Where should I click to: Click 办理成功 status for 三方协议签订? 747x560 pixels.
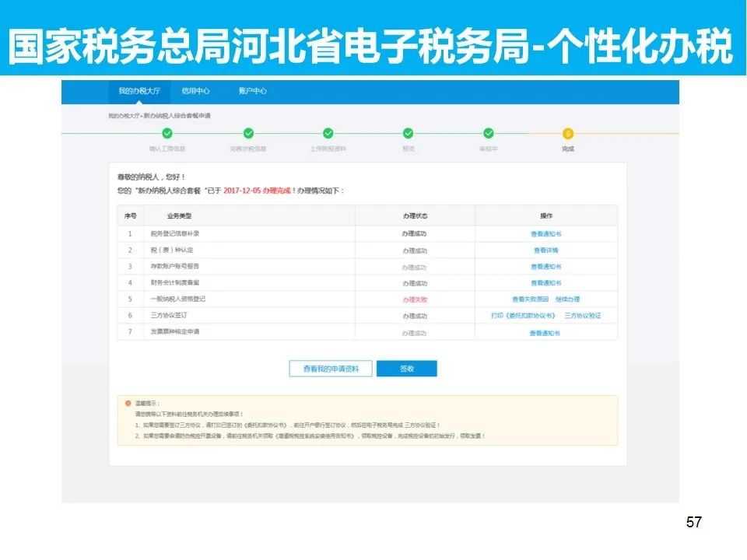415,317
